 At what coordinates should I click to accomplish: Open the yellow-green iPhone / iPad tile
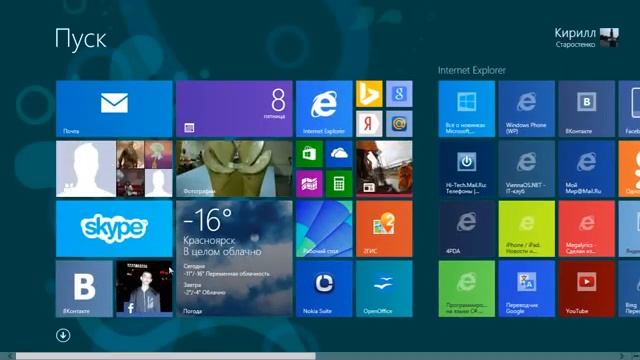(527, 229)
